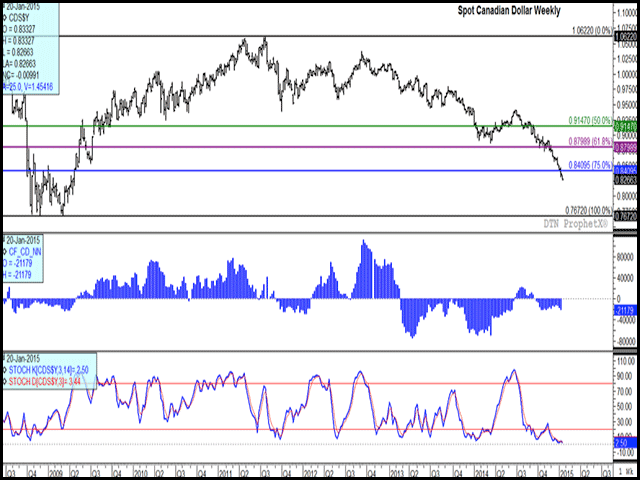The image size is (640, 480).
Task: Click the 0.91470 (50.0%) retracement label
Action: [590, 120]
